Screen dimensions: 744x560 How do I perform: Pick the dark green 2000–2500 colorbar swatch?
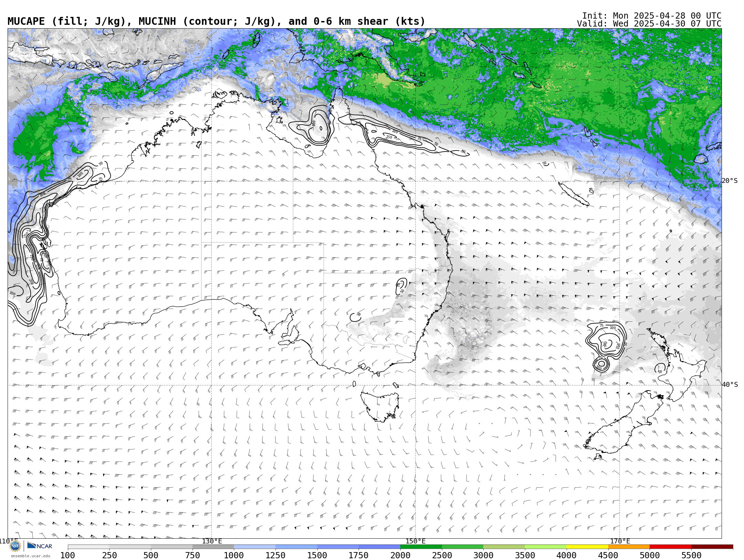coord(421,547)
